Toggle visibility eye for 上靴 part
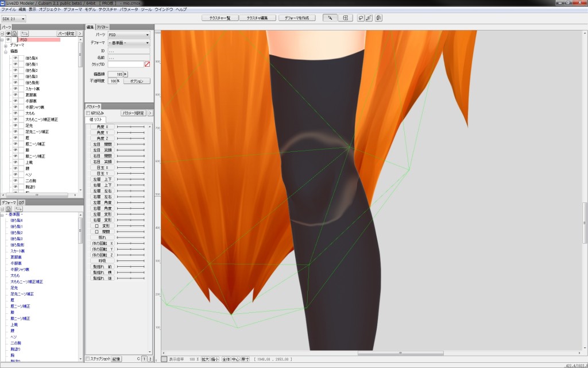 (16, 163)
